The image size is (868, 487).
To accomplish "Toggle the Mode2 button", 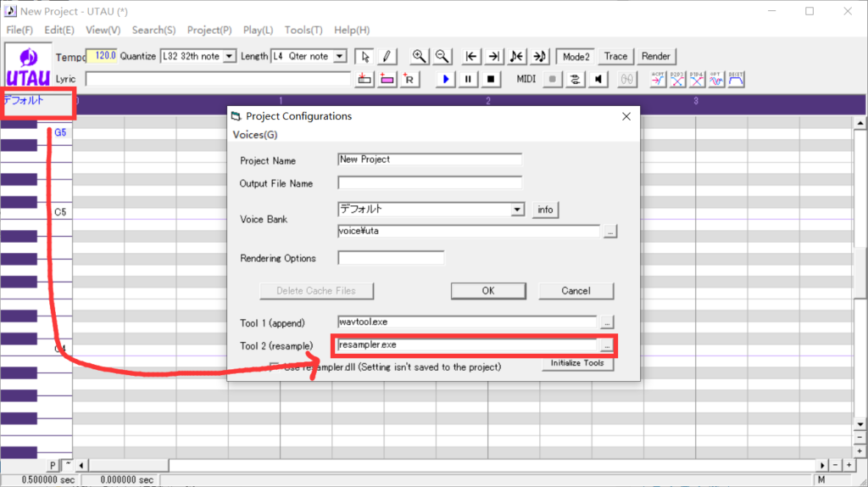I will click(576, 57).
